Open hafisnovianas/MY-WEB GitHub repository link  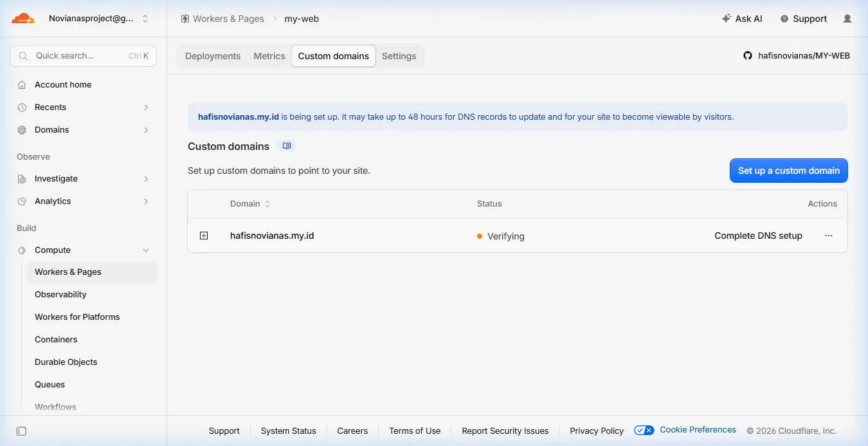(804, 56)
